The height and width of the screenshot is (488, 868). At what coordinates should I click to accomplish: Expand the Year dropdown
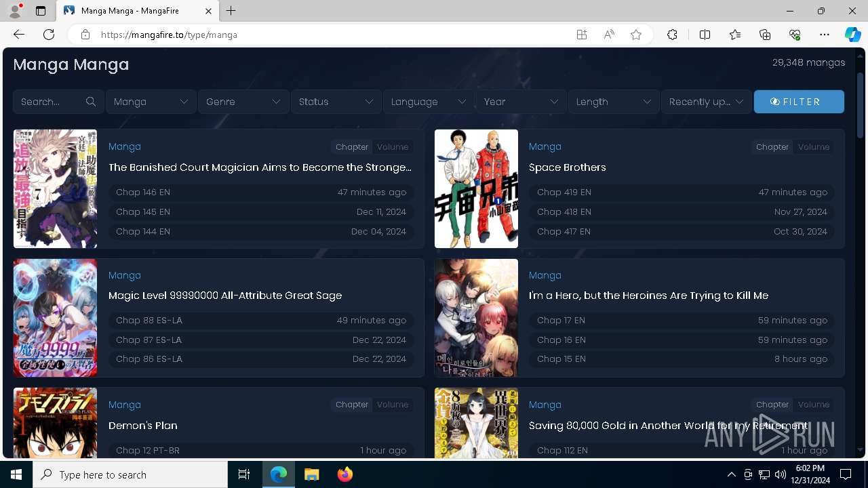[x=521, y=102]
